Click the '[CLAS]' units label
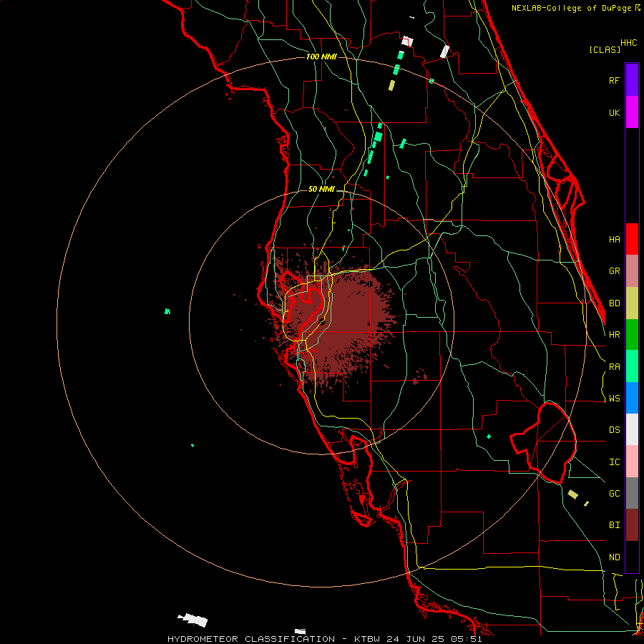The height and width of the screenshot is (644, 644). (x=605, y=49)
